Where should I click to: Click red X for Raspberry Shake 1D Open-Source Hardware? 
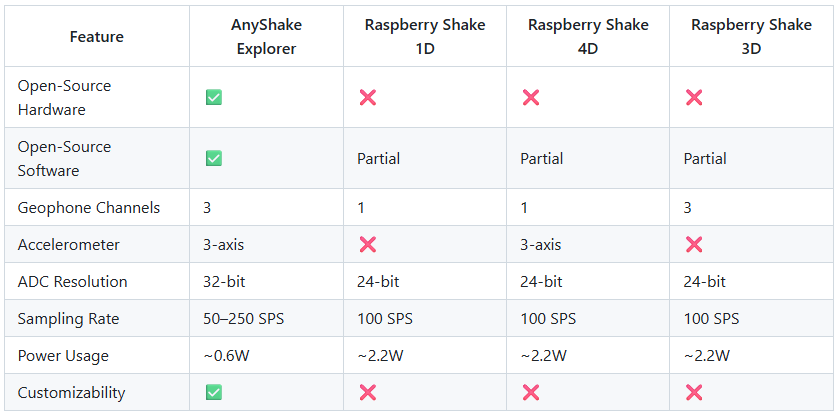click(368, 97)
